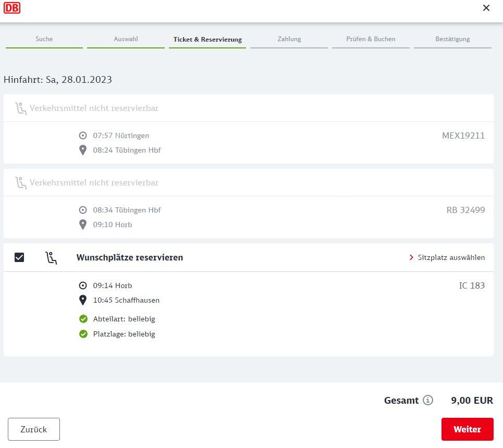Click location pin icon at 09:10 Horb
This screenshot has width=503, height=448.
click(83, 225)
